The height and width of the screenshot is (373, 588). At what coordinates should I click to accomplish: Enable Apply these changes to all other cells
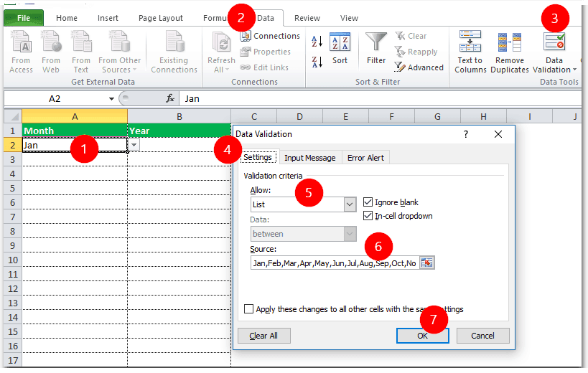pyautogui.click(x=248, y=309)
